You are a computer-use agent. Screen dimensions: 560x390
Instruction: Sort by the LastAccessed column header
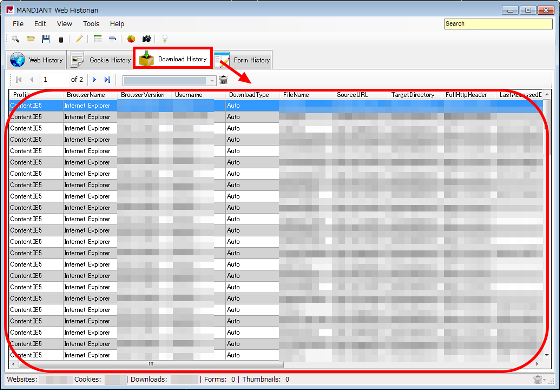[520, 95]
